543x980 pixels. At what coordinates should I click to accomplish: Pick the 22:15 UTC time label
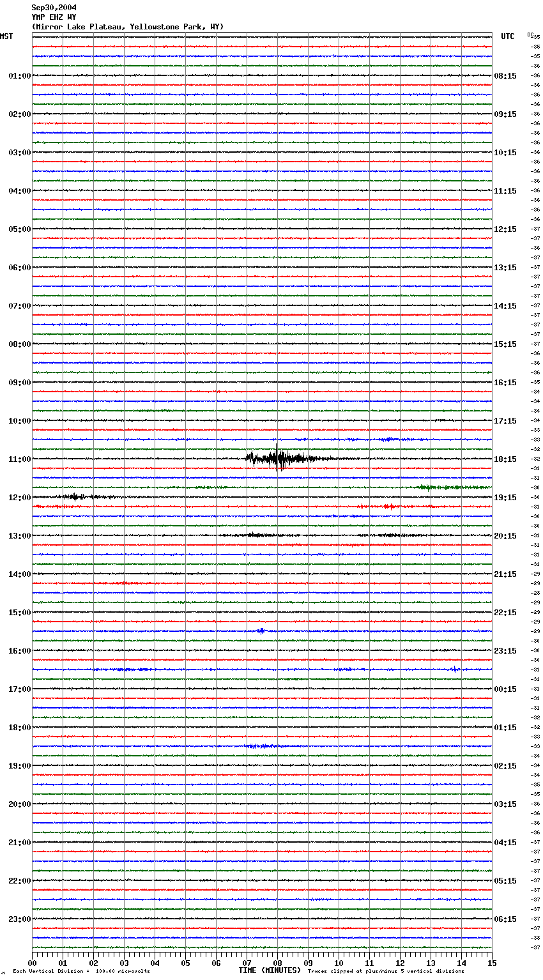coord(505,613)
